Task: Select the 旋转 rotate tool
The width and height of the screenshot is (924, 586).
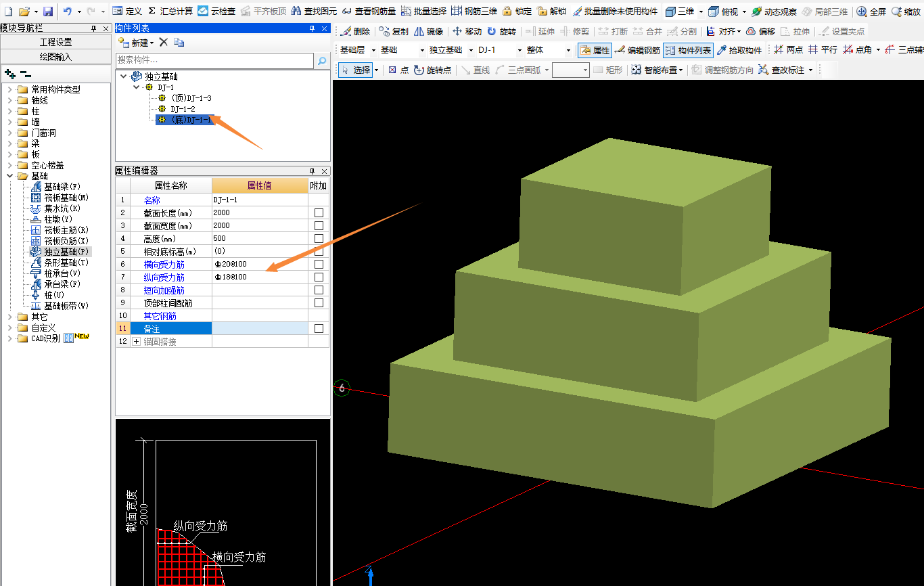Action: pyautogui.click(x=501, y=31)
